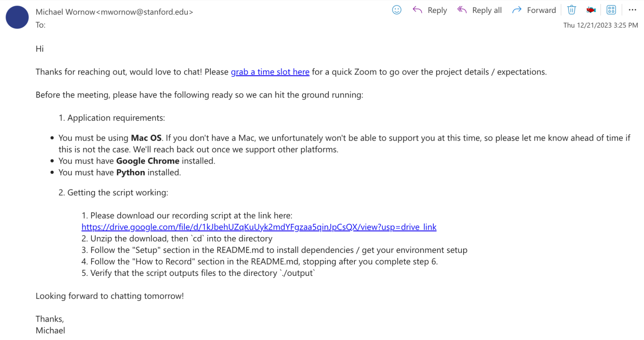
Task: Open the more actions ellipsis menu
Action: click(632, 10)
